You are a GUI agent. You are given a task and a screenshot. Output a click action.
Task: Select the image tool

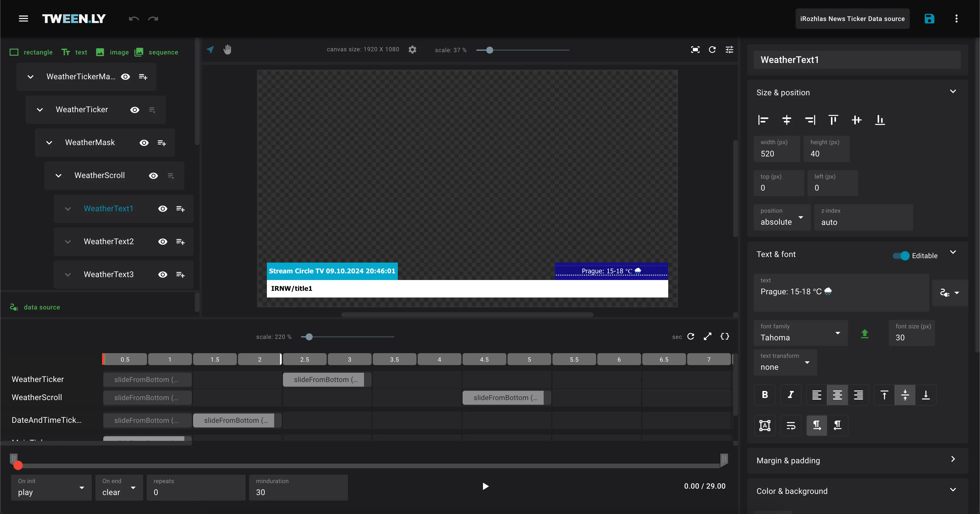112,52
